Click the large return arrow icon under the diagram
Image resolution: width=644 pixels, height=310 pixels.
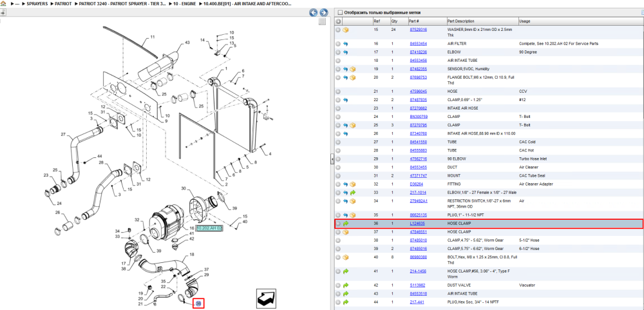(x=266, y=298)
